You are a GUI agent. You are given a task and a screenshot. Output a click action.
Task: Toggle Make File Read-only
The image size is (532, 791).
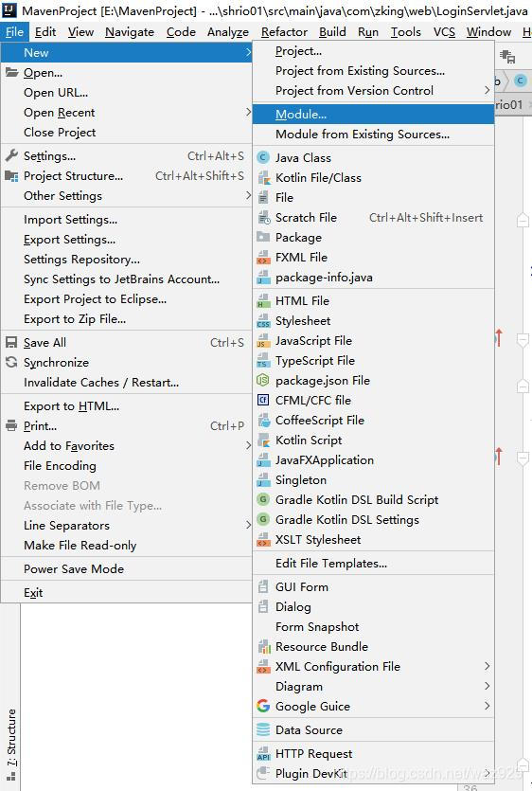[126, 546]
